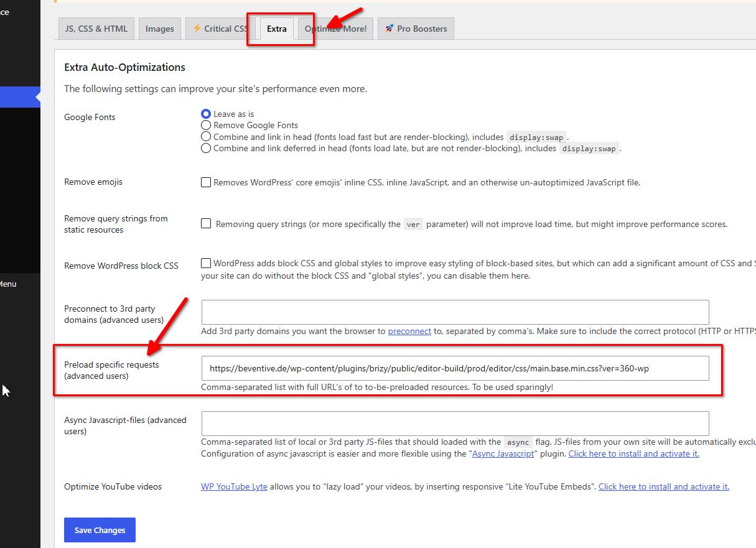Screen dimensions: 756x548
Task: Click install link for Async Javascript plugin
Action: [x=633, y=453]
